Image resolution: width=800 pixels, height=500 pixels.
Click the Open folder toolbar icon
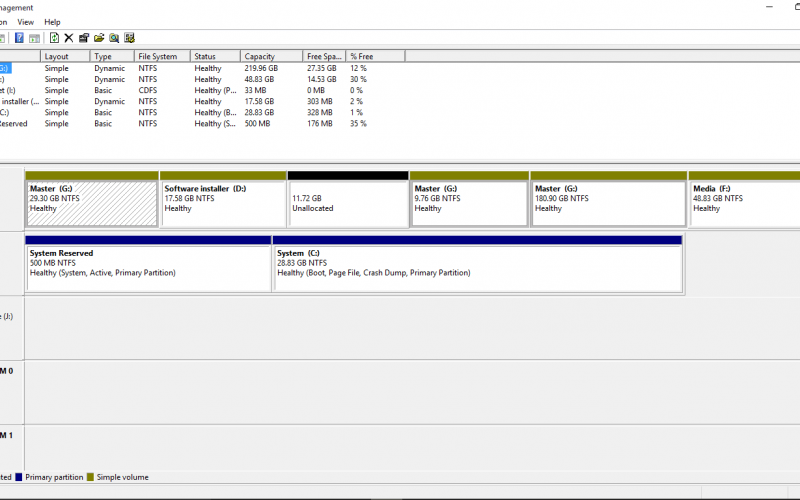click(x=99, y=38)
